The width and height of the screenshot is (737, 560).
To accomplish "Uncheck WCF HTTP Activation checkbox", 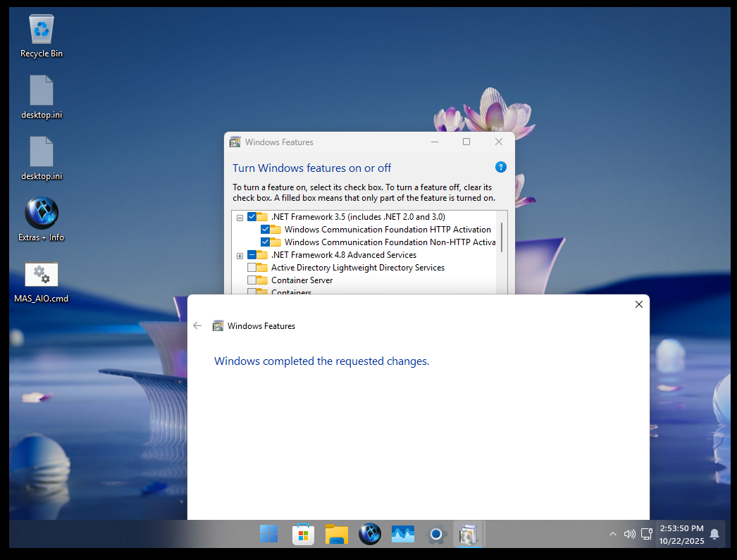I will click(x=265, y=229).
